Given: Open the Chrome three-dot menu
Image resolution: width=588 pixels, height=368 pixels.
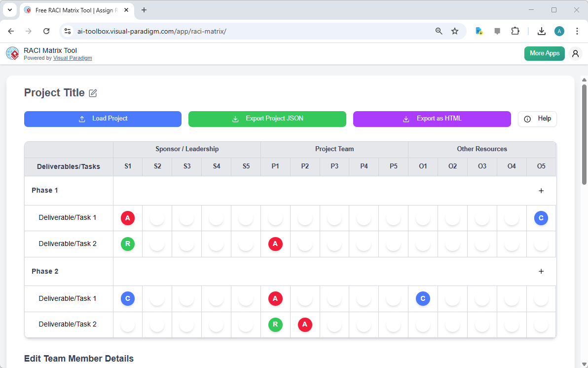Looking at the screenshot, I should pyautogui.click(x=577, y=31).
